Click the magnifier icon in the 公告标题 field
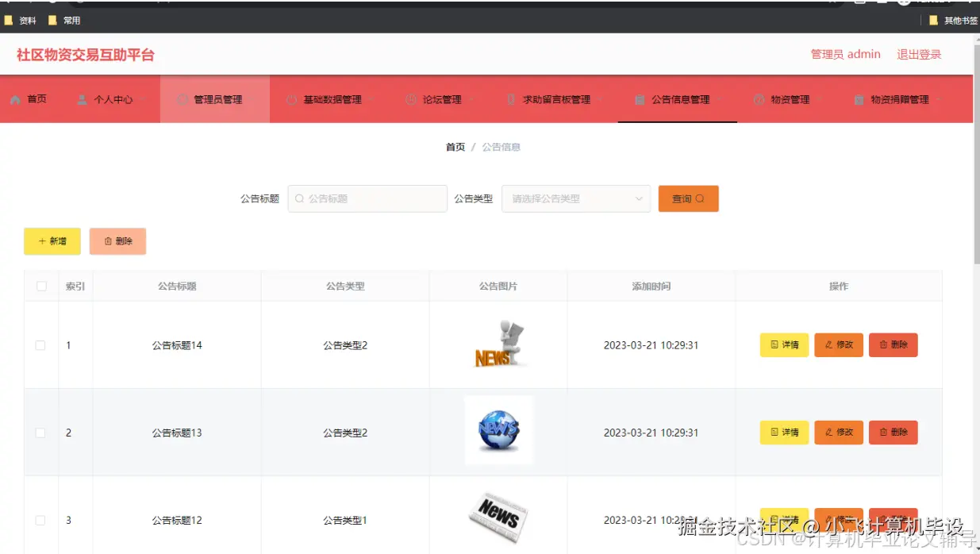980x554 pixels. (x=299, y=198)
